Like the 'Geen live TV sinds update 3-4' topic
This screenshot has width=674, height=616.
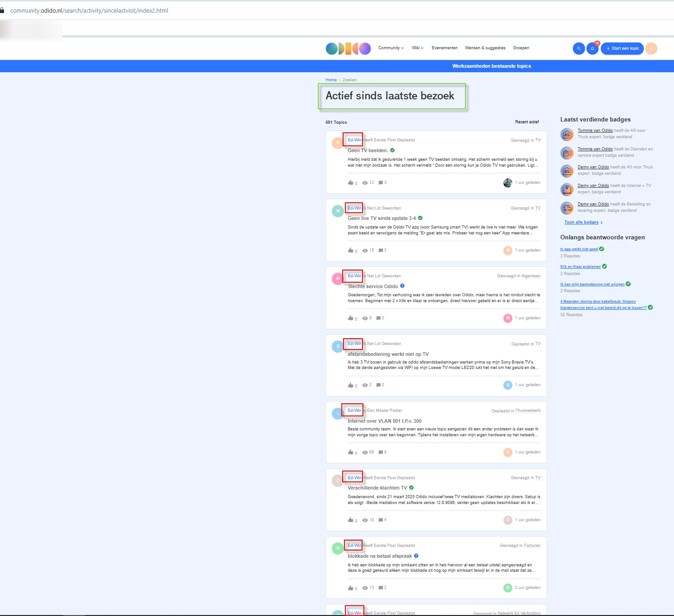coord(351,250)
